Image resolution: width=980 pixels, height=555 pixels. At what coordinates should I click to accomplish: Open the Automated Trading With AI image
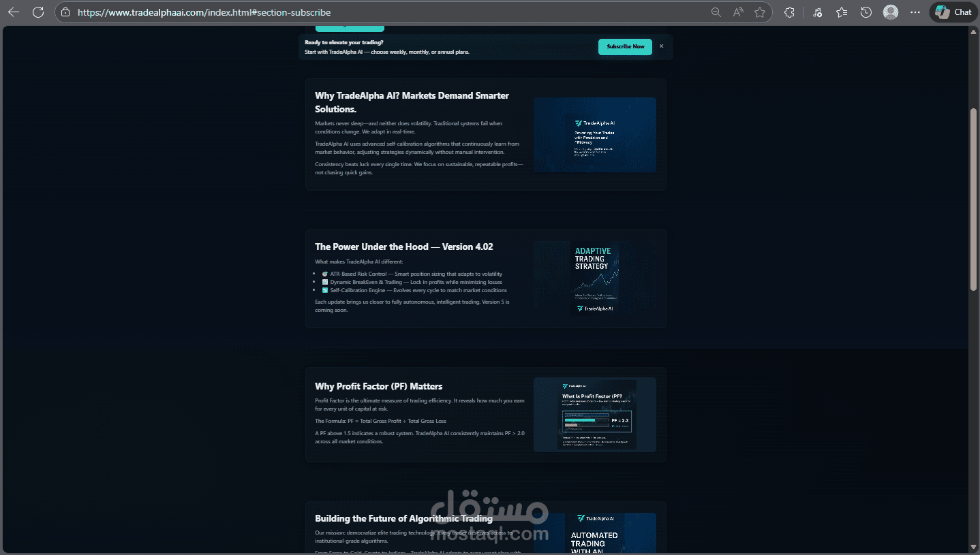[x=595, y=533]
